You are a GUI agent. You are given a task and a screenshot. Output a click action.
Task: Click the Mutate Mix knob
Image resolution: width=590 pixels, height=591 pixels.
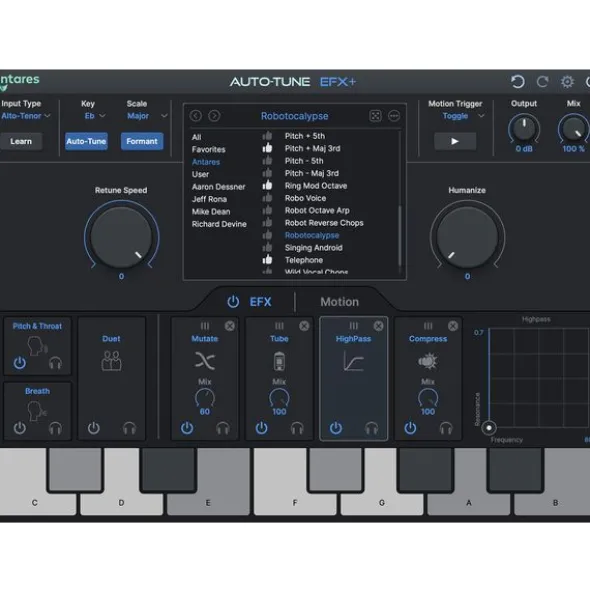(x=205, y=398)
